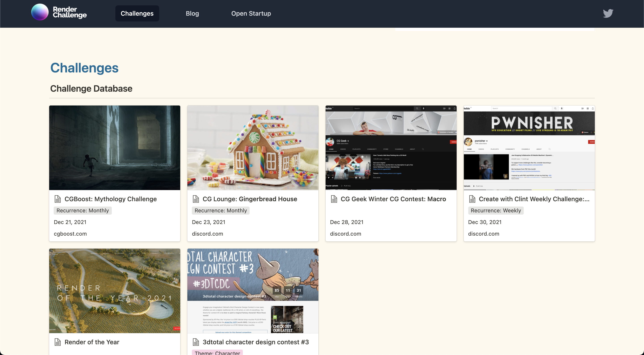Screen dimensions: 644x355
Task: Open CG Geek Winter CG Contest: Macro
Action: coord(393,199)
